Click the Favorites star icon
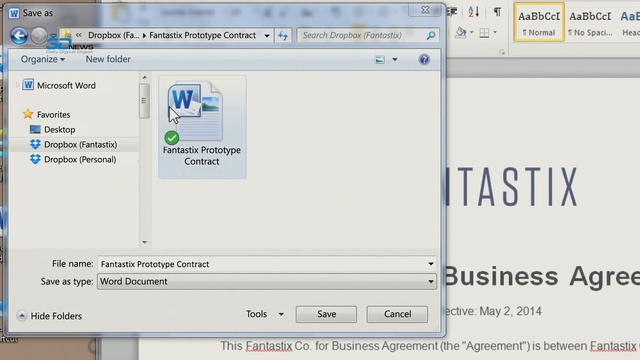The image size is (640, 360). click(x=28, y=114)
